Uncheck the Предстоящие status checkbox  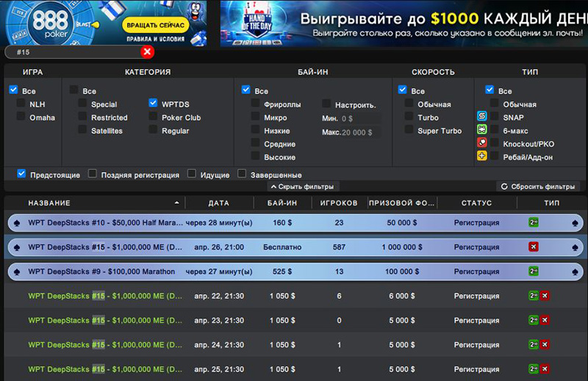(x=21, y=174)
